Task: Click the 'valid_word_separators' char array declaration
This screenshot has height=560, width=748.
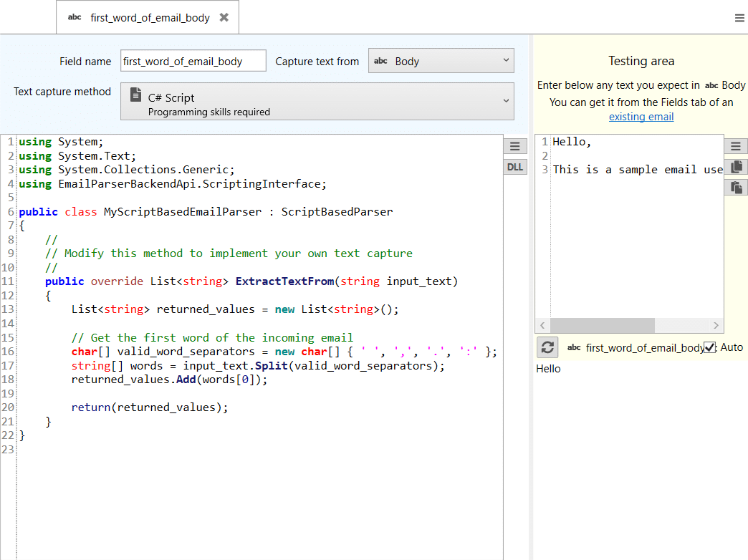Action: (284, 352)
